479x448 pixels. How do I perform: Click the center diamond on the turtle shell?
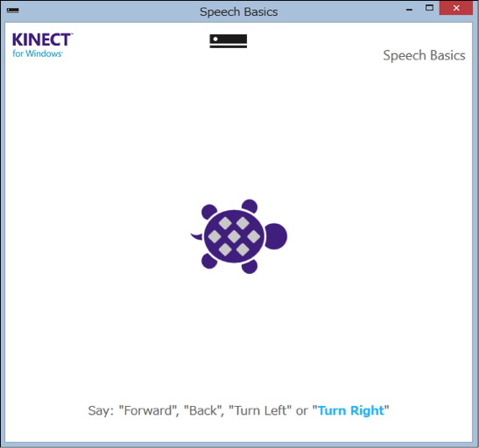[234, 236]
